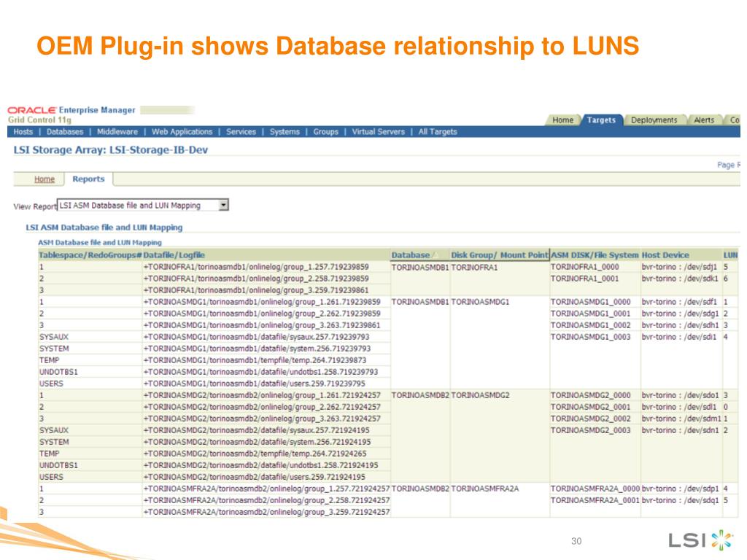747x560 pixels.
Task: Click the TORINOASMFRA2A_0000 ASM disk cell
Action: (595, 489)
